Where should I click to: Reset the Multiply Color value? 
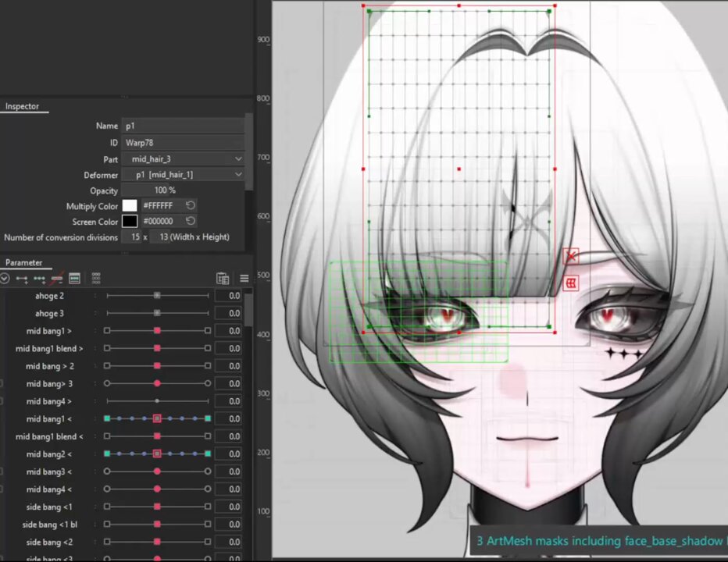coord(191,205)
